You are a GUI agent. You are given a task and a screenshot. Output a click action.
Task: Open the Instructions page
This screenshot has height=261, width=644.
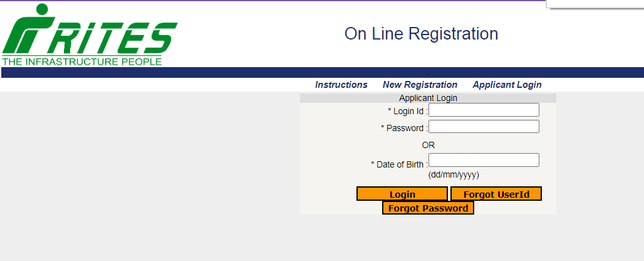(x=341, y=85)
